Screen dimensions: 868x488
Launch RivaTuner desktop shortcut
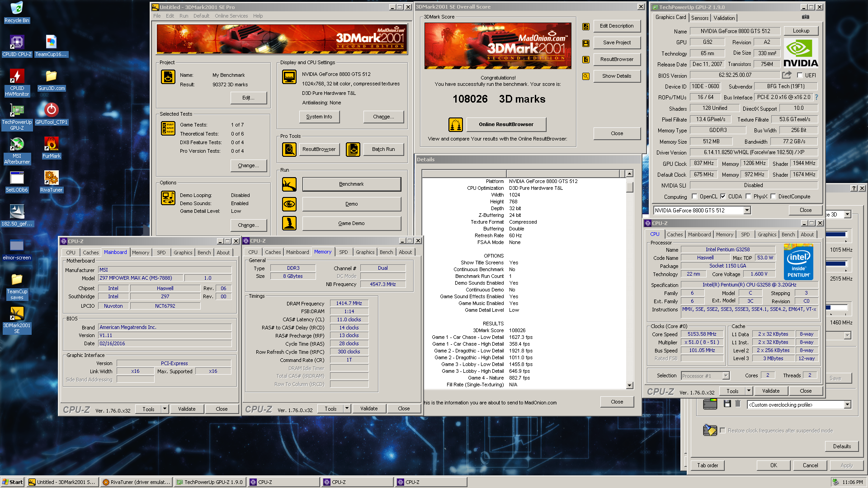[51, 182]
